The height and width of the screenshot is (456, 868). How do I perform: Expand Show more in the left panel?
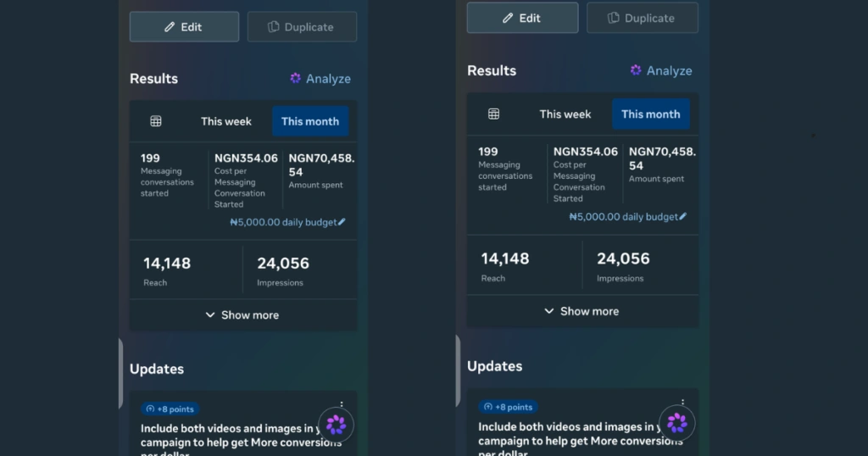(243, 315)
